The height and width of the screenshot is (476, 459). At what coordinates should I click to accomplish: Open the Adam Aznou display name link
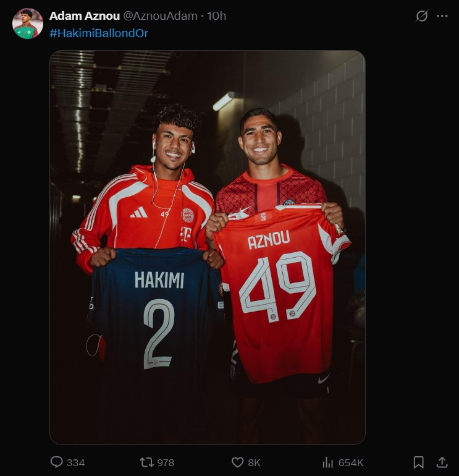[x=85, y=16]
